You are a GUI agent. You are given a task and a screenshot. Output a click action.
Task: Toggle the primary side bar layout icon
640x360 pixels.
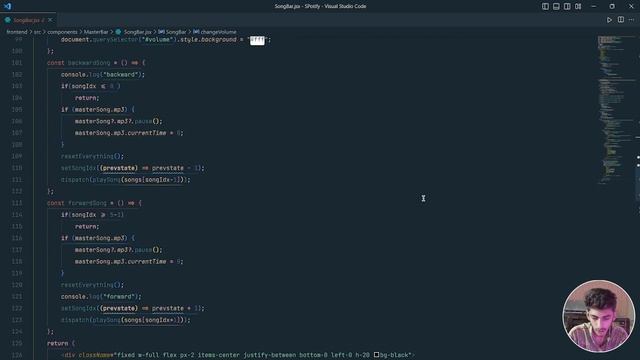click(545, 6)
